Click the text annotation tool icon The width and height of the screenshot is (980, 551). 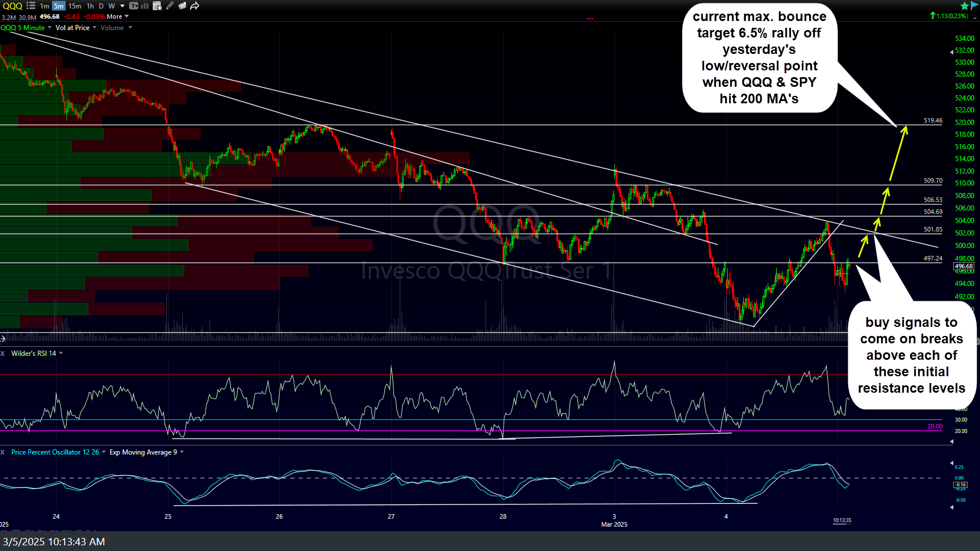click(x=133, y=6)
